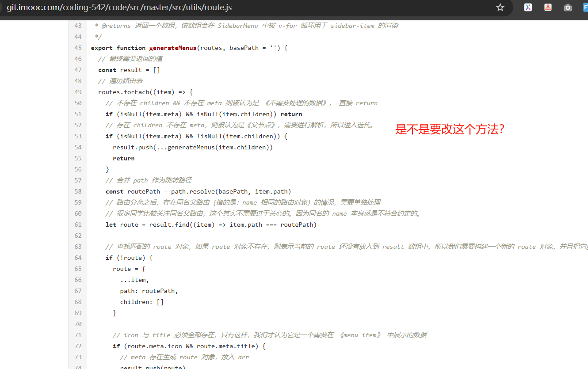Select line number 47
This screenshot has width=588, height=369.
pyautogui.click(x=78, y=70)
